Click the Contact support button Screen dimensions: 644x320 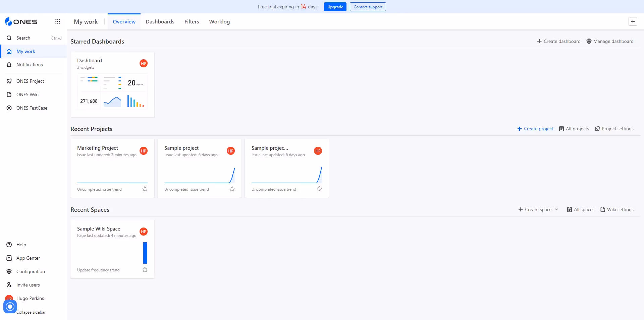(368, 7)
